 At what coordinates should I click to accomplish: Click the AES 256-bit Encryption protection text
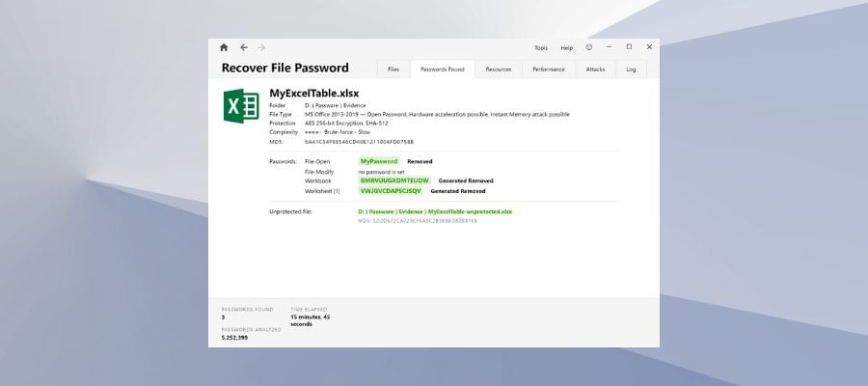coord(346,123)
